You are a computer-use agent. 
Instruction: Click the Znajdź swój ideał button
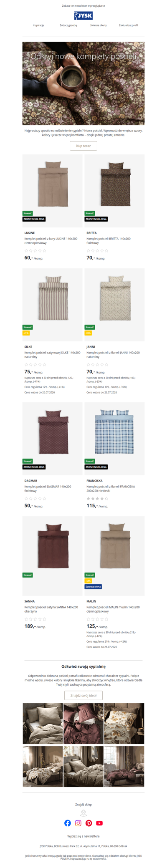click(x=83, y=695)
